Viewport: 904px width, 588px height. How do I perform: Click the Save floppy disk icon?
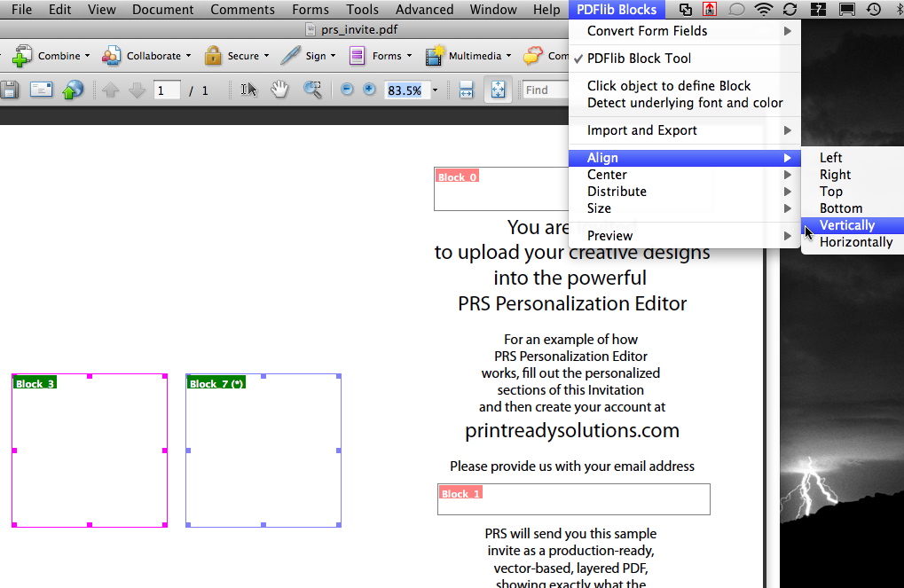click(x=9, y=90)
